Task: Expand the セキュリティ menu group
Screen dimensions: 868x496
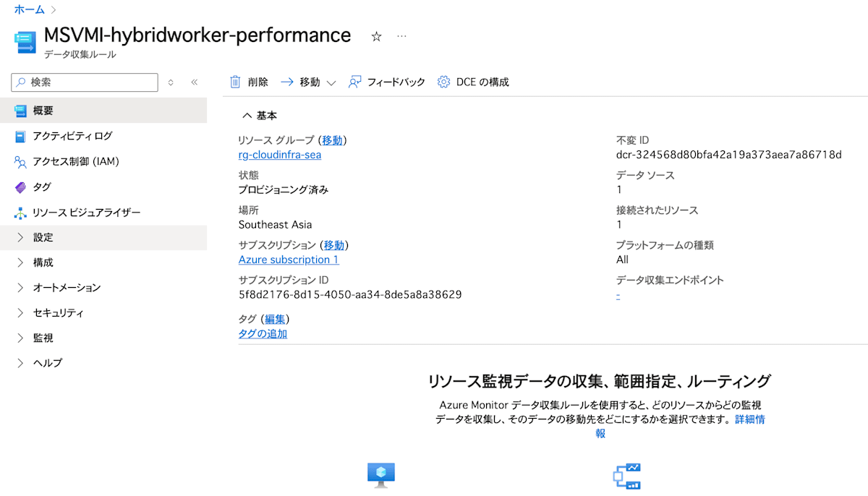Action: pyautogui.click(x=20, y=313)
